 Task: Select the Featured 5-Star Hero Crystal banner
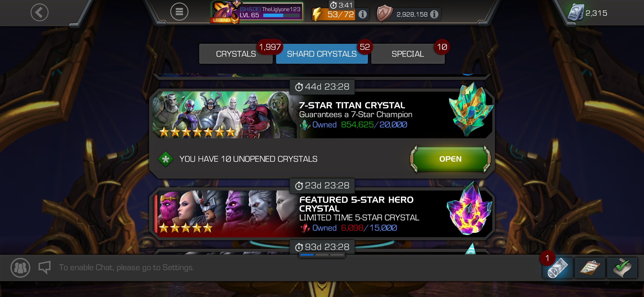pos(322,213)
